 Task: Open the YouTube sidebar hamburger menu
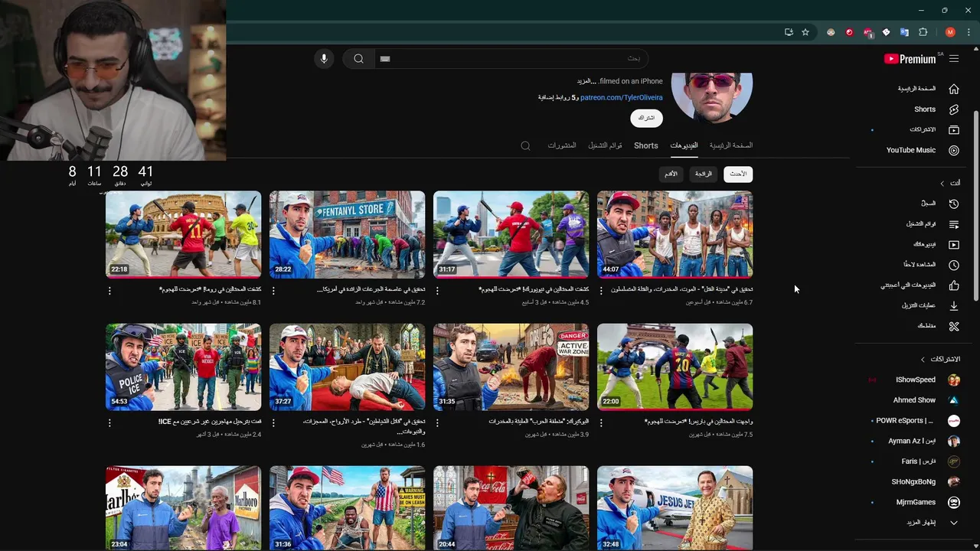954,59
